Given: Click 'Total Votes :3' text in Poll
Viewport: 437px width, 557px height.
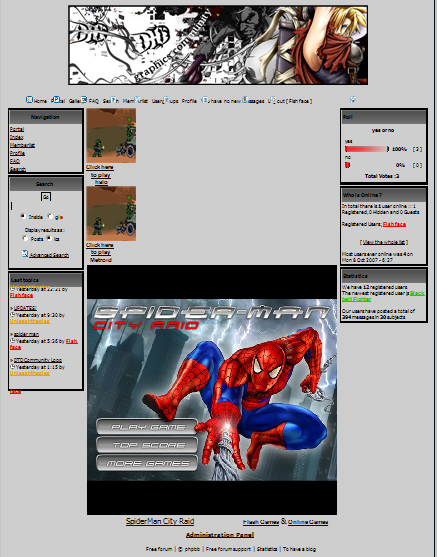Looking at the screenshot, I should tap(382, 176).
